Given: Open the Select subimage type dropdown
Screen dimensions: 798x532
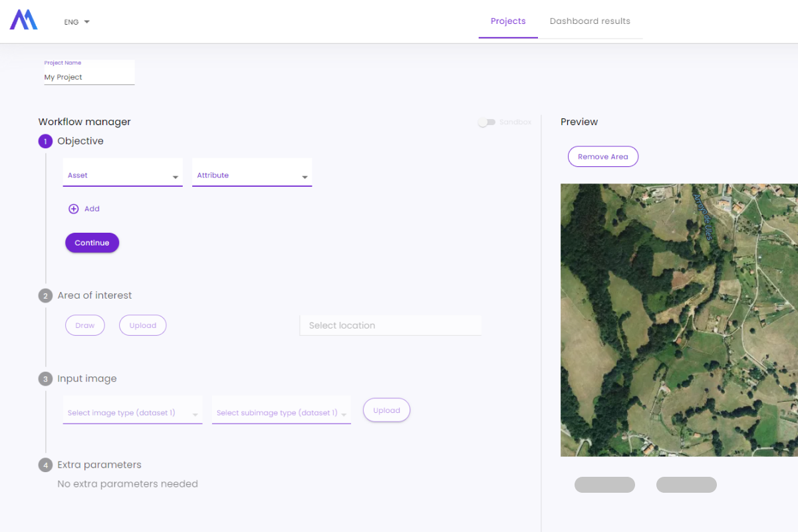Looking at the screenshot, I should [x=281, y=412].
